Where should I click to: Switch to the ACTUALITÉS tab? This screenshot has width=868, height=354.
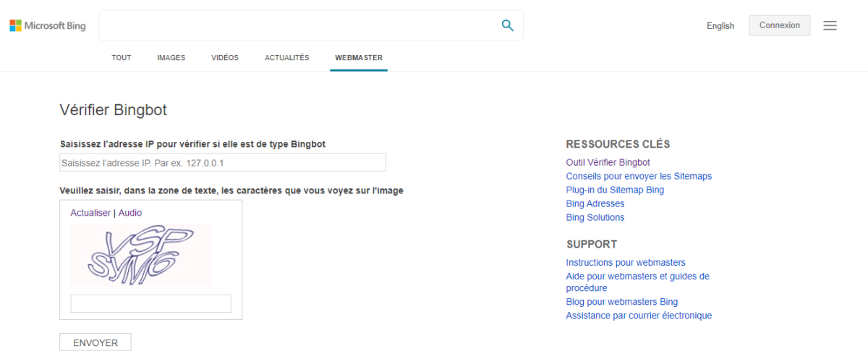coord(287,58)
